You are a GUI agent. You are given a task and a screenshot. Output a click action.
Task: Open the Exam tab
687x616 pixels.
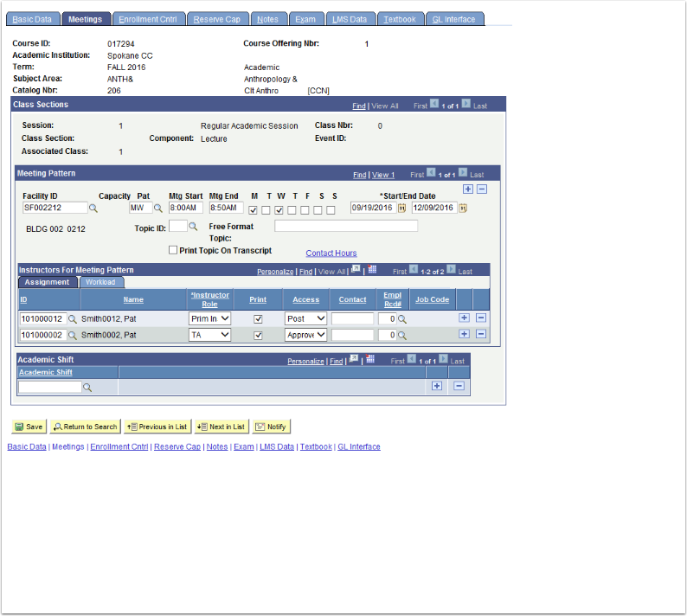tap(305, 19)
